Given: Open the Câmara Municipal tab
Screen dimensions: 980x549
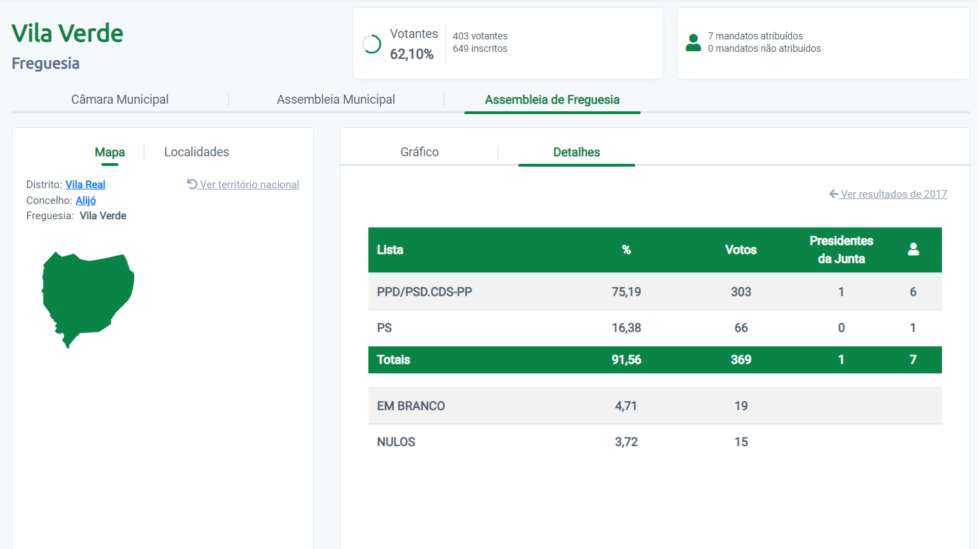Looking at the screenshot, I should point(120,100).
